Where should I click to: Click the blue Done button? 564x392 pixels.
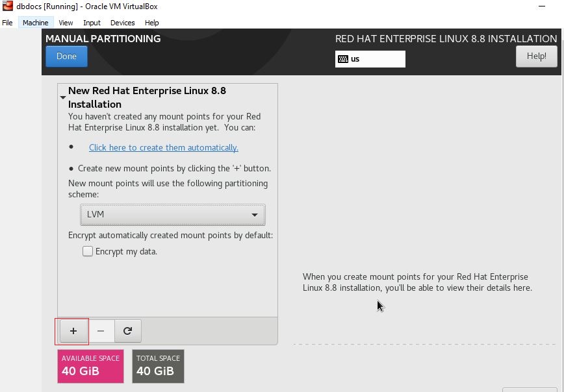click(x=66, y=56)
